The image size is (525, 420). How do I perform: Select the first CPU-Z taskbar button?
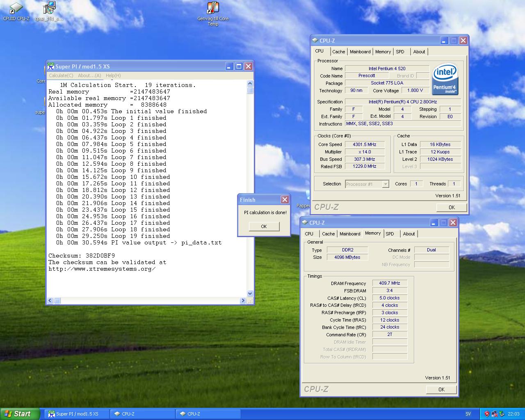pos(143,414)
